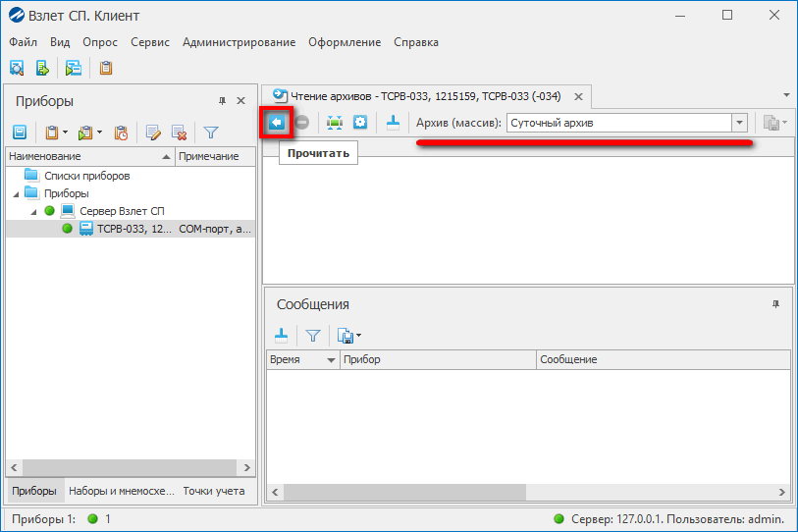Click the clipboard with clock icon in Приборы toolbar
Viewport: 798px width, 532px height.
[121, 133]
